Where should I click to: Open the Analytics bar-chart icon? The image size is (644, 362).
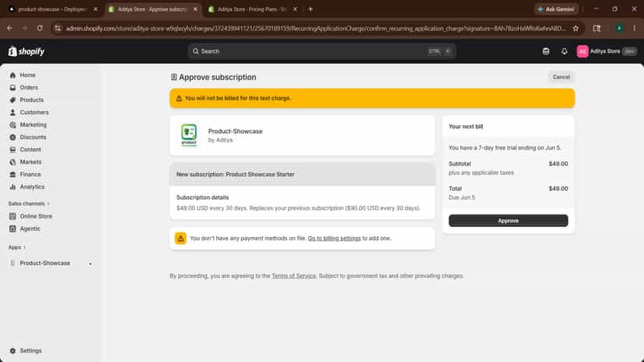pos(12,186)
